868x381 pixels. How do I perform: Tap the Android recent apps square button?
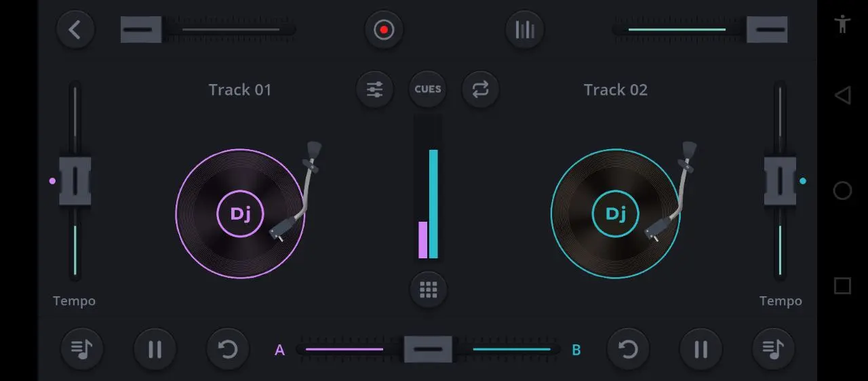tap(842, 285)
